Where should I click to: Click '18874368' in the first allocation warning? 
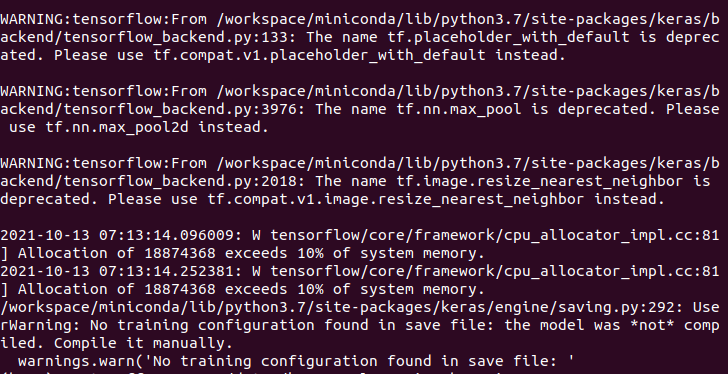180,254
